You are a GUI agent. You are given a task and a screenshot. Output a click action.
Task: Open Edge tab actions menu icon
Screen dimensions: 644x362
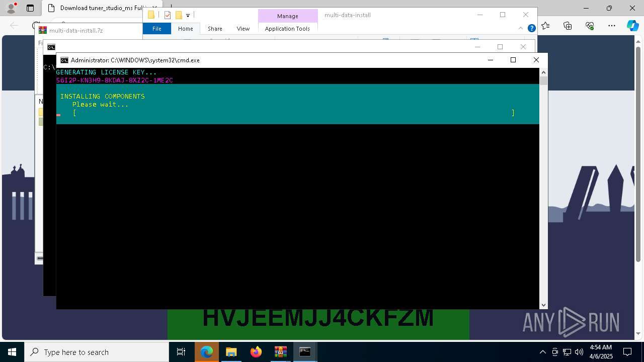coord(30,8)
